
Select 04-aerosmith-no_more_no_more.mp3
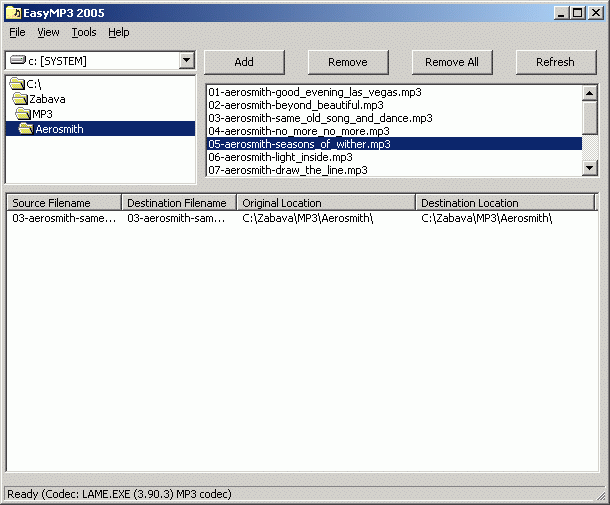(x=394, y=131)
